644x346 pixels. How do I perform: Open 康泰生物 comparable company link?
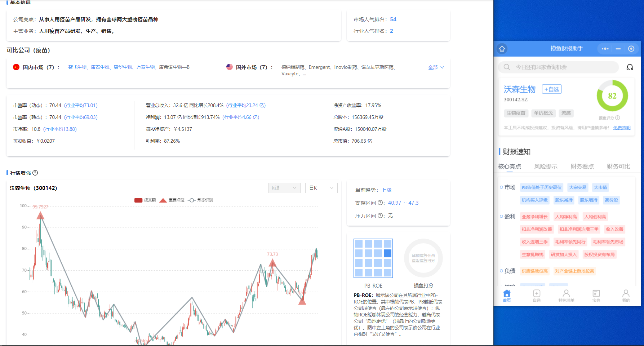pyautogui.click(x=100, y=67)
